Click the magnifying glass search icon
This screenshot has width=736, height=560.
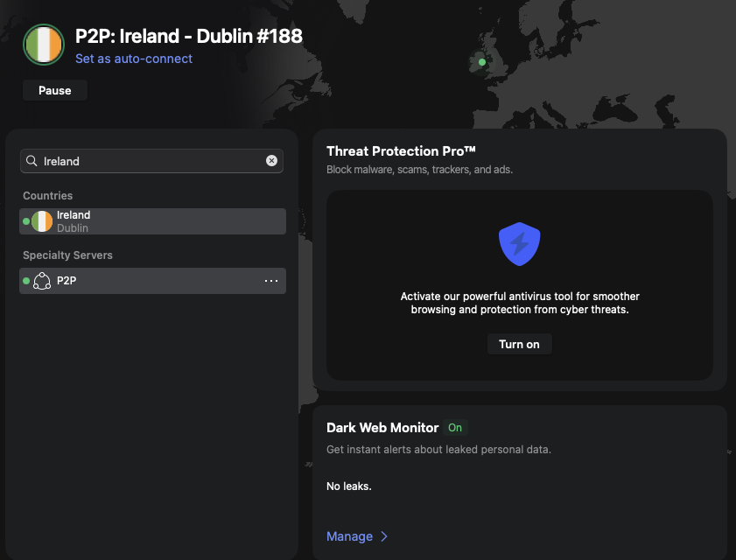32,161
